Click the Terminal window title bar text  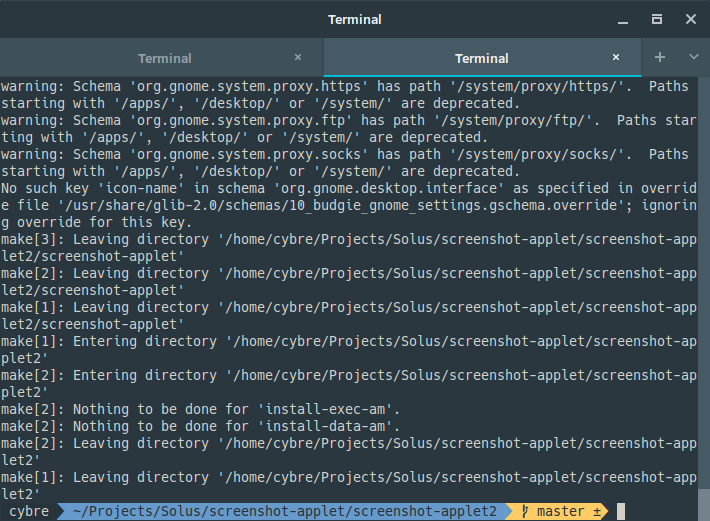pos(355,19)
